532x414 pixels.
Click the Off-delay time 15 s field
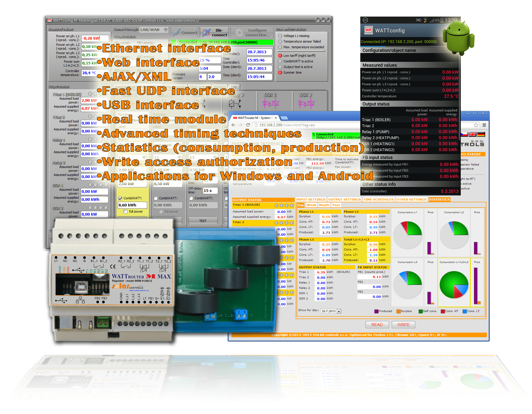(x=210, y=191)
